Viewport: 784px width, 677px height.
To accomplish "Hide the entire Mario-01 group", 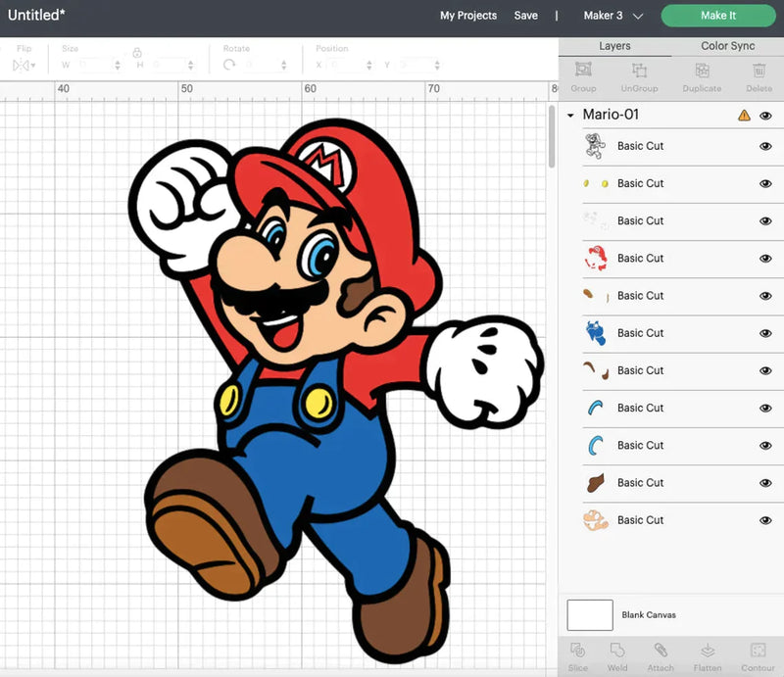I will coord(765,116).
